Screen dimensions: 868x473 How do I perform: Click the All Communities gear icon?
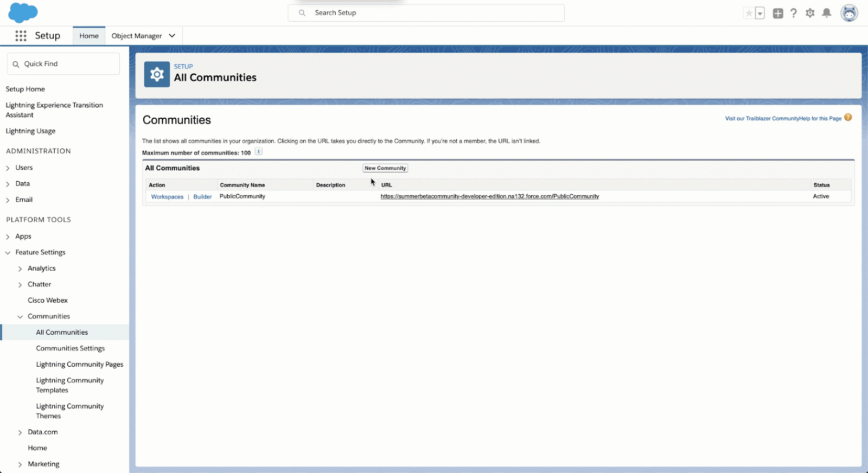pyautogui.click(x=157, y=74)
